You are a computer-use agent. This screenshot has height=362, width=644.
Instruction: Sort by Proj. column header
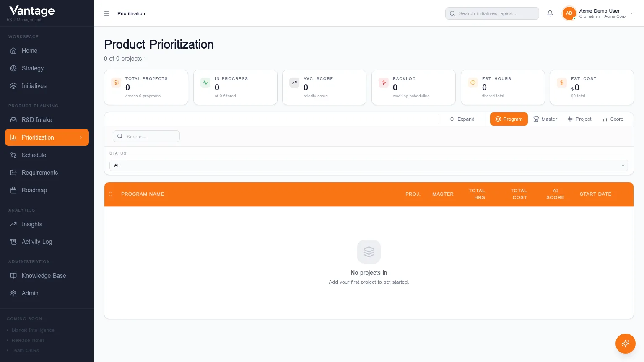[x=413, y=194]
